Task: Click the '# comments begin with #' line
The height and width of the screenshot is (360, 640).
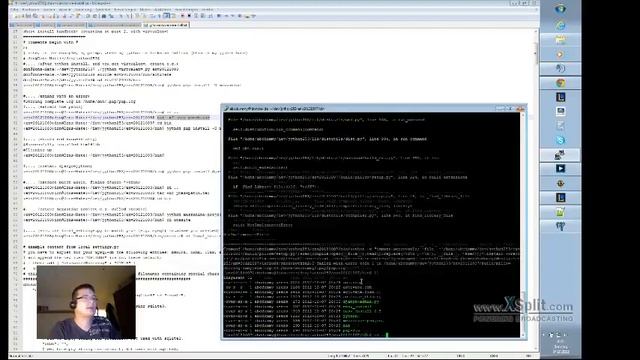Action: pos(51,42)
